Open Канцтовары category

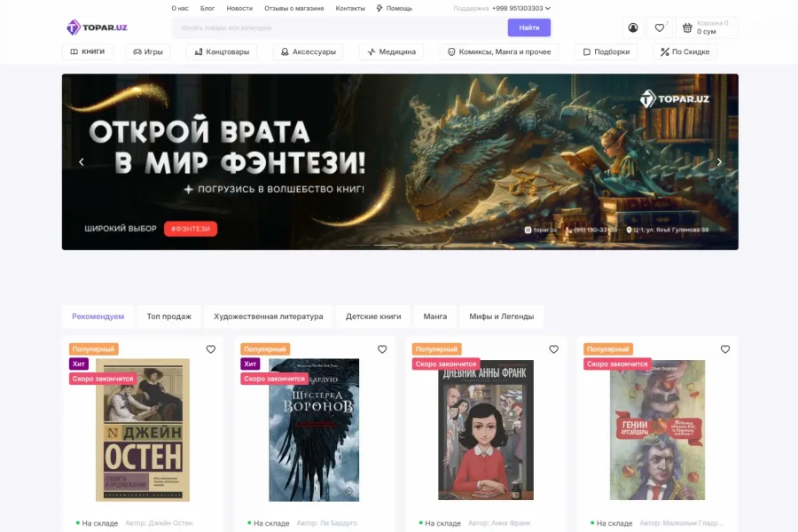(x=222, y=51)
